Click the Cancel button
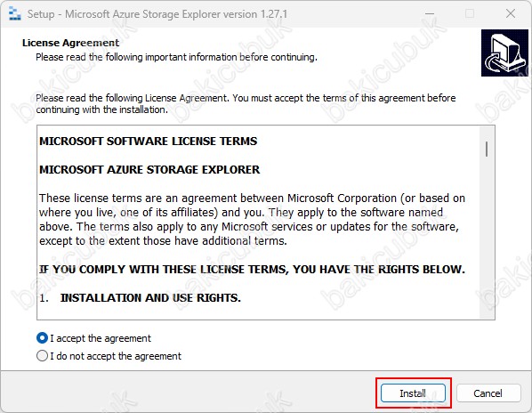Screen dimensions: 532x413 pyautogui.click(x=488, y=393)
